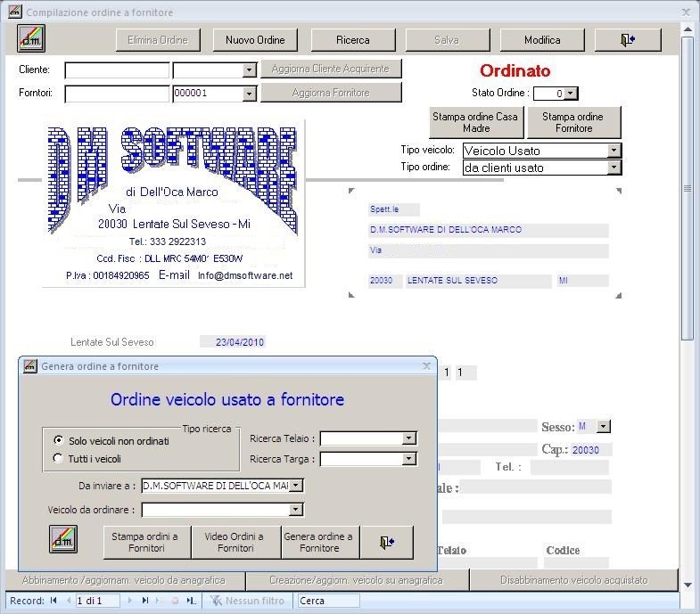This screenshot has width=700, height=614.
Task: Go to next record navigation arrow
Action: click(130, 601)
